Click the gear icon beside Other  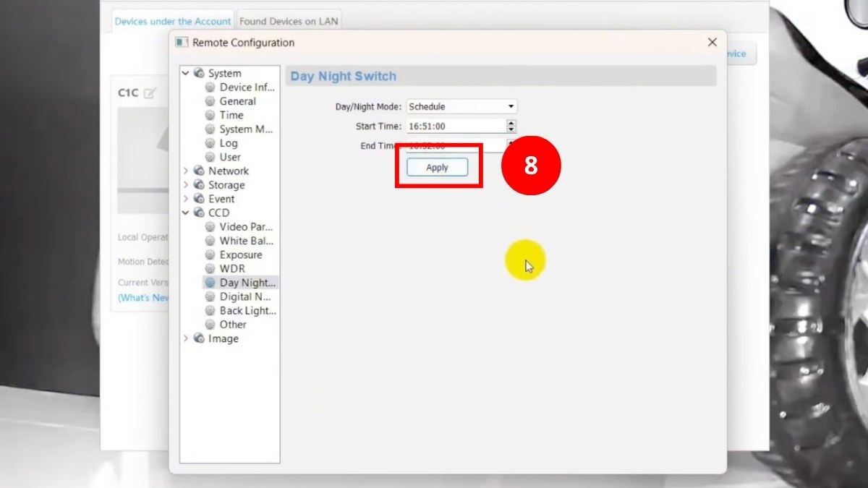tap(210, 325)
